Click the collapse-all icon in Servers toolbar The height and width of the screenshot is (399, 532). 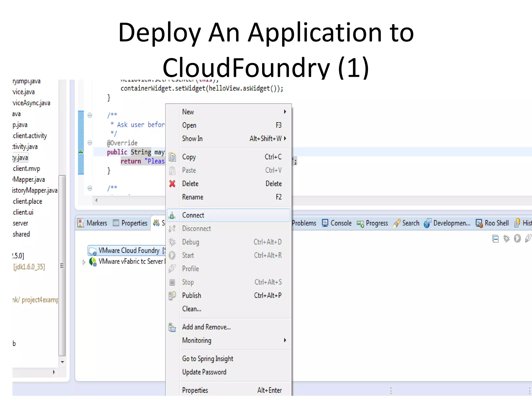(495, 238)
